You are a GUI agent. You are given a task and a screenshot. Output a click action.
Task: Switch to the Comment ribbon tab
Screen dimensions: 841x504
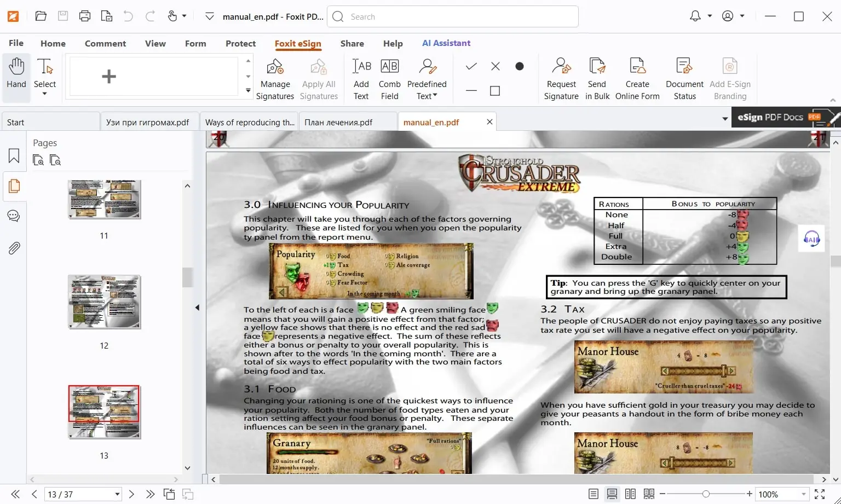coord(105,43)
